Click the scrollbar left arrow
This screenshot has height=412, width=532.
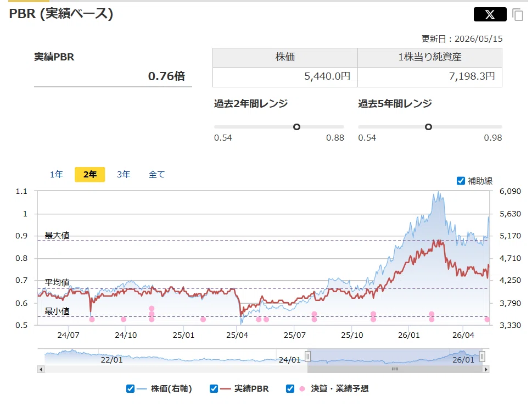pos(41,369)
